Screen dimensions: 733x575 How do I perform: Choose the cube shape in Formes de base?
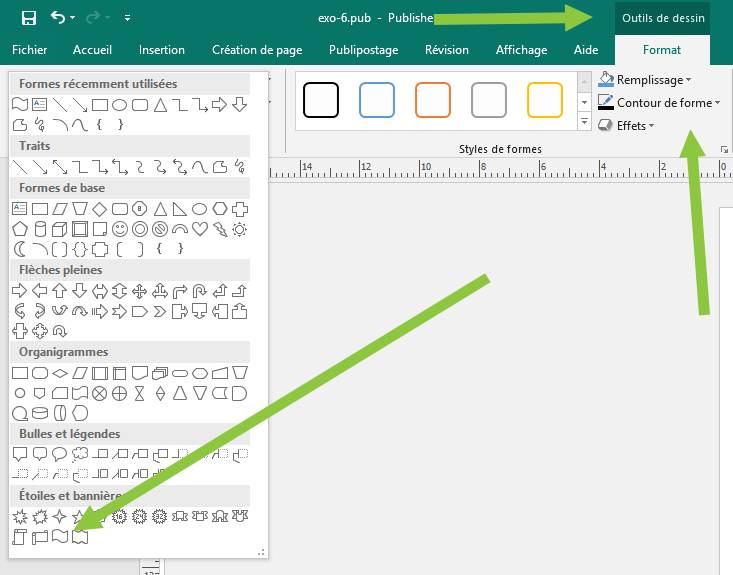tap(59, 229)
